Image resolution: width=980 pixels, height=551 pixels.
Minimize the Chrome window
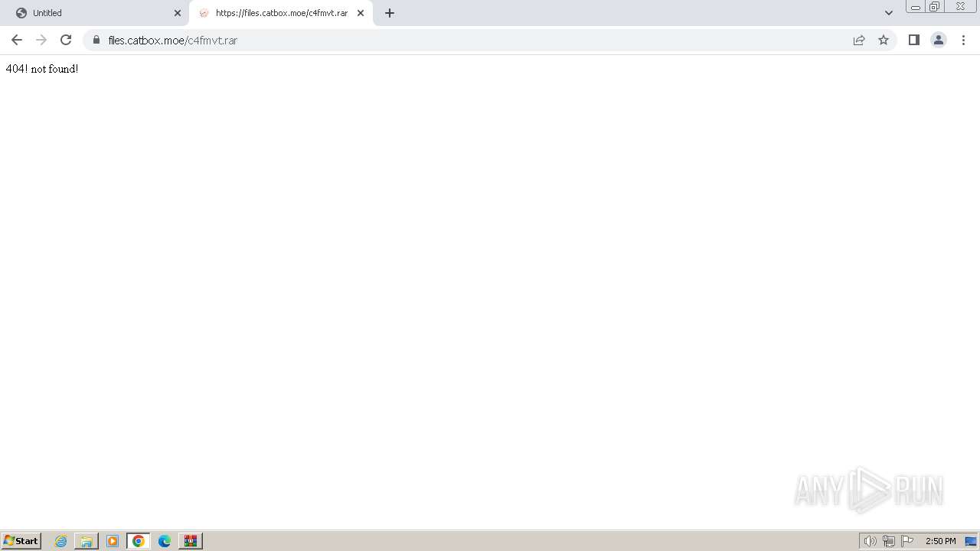(916, 7)
